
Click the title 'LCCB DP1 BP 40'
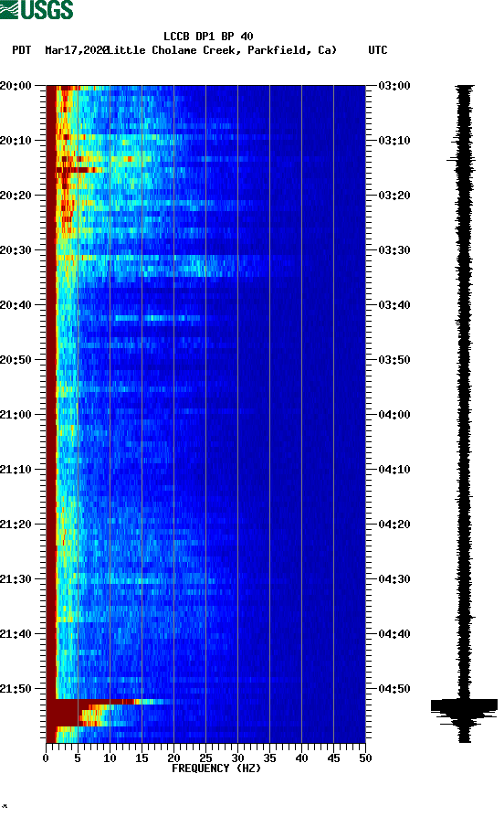coord(208,37)
